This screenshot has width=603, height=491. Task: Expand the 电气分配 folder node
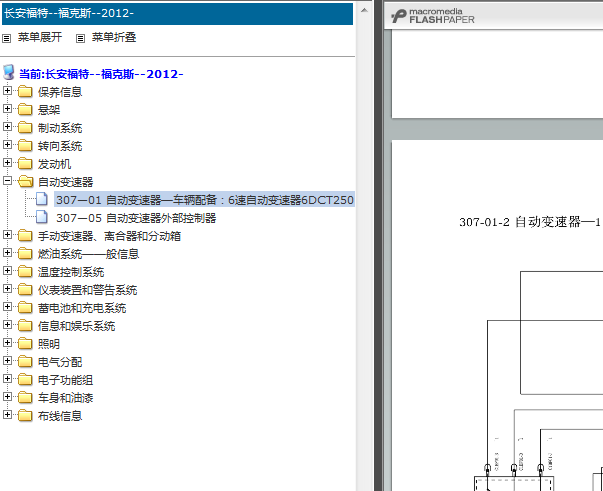click(7, 361)
